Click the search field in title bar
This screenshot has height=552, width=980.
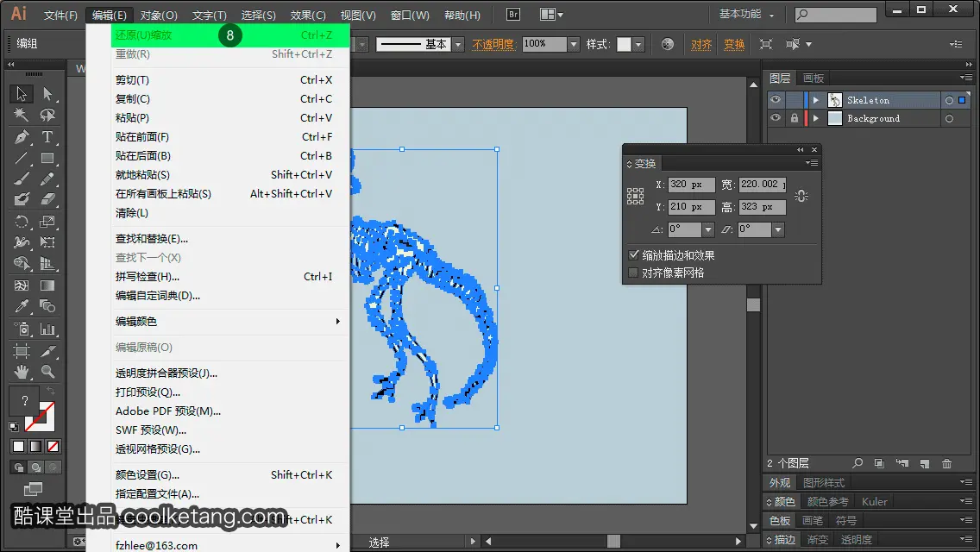[x=836, y=15]
